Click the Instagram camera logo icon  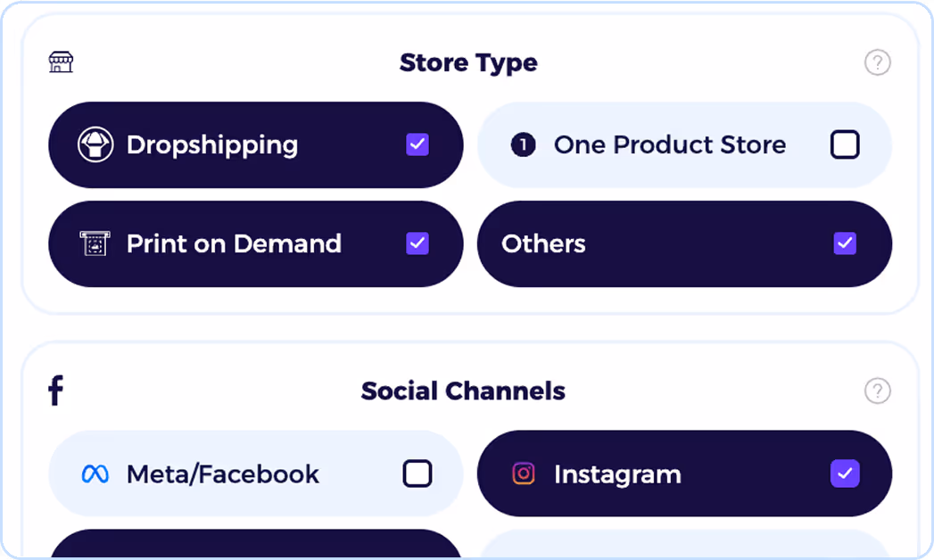525,474
